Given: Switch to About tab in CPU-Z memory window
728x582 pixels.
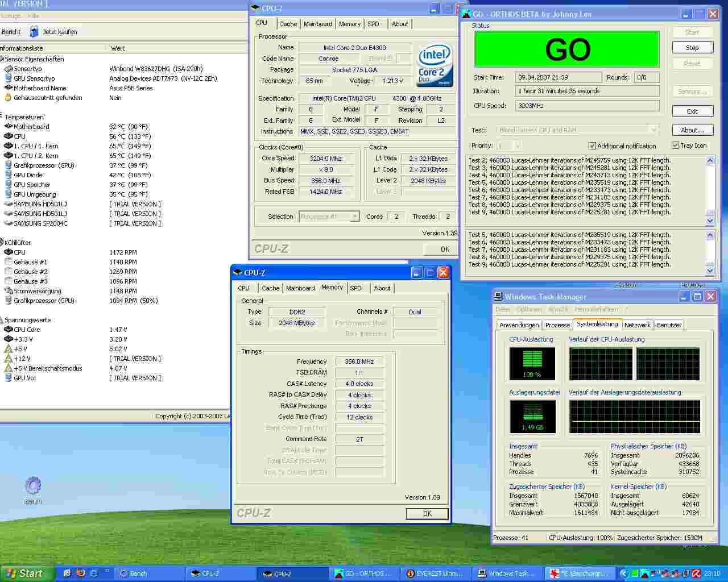Looking at the screenshot, I should point(382,288).
